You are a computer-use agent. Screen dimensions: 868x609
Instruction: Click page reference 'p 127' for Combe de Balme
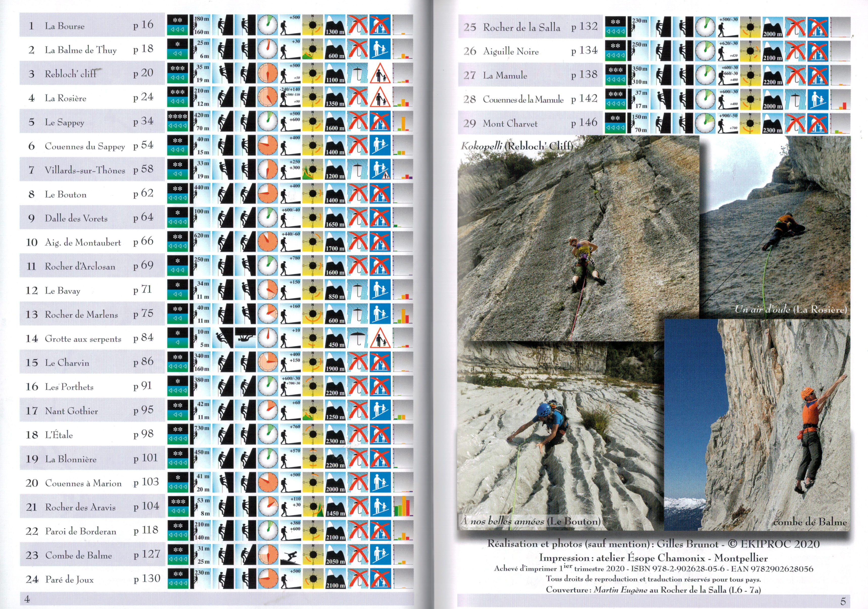[x=147, y=554]
